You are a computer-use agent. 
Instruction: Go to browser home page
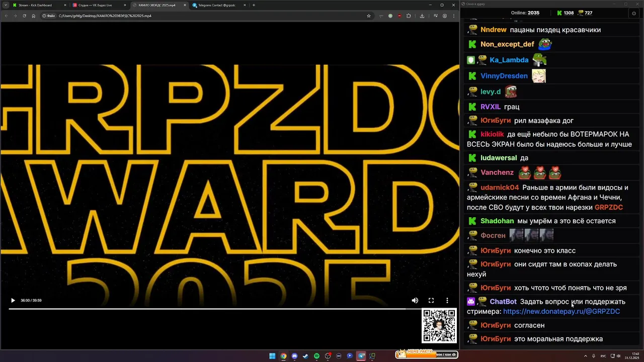coord(33,16)
